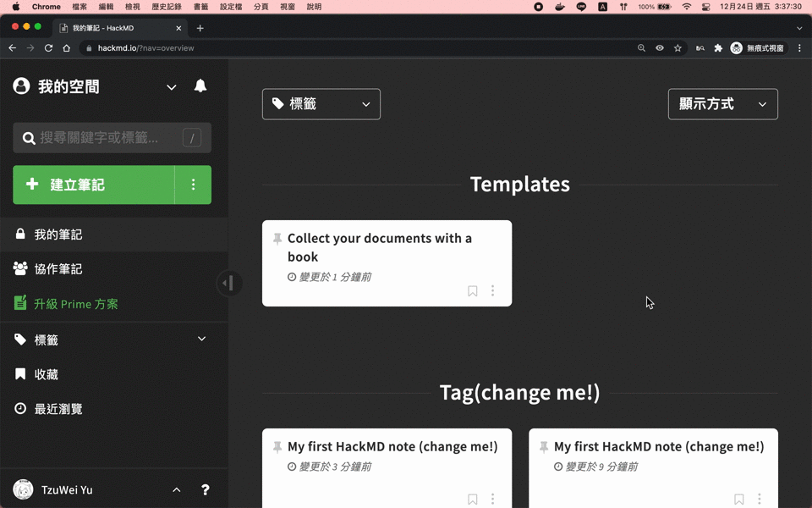Bookmark the note changed 3 minutes ago
Viewport: 812px width, 508px height.
472,500
